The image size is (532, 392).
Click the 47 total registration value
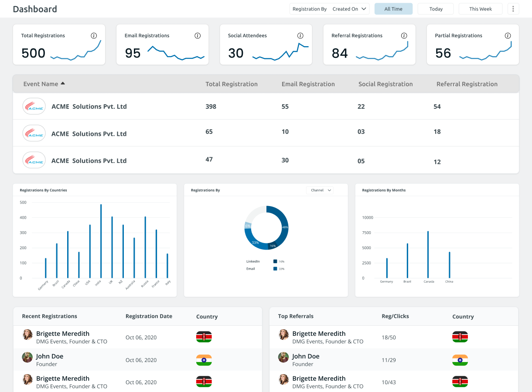point(209,159)
